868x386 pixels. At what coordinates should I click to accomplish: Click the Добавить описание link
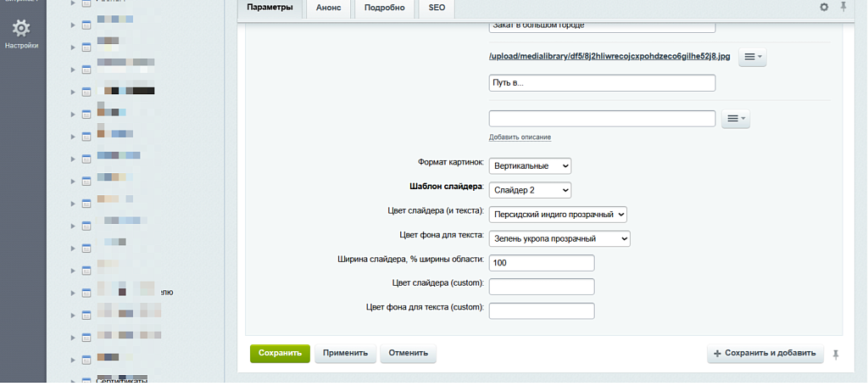tap(520, 137)
